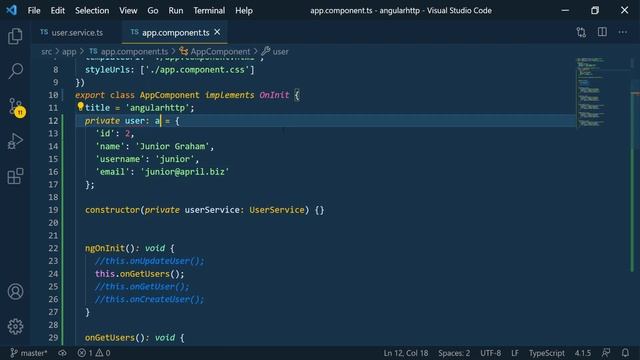The image size is (640, 360).
Task: Open the View menu
Action: (128, 11)
